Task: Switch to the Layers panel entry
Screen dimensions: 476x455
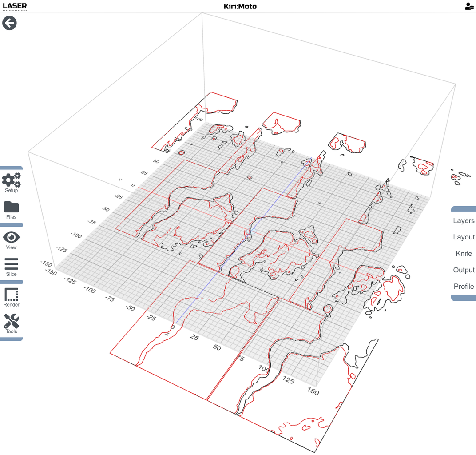Action: coord(464,220)
